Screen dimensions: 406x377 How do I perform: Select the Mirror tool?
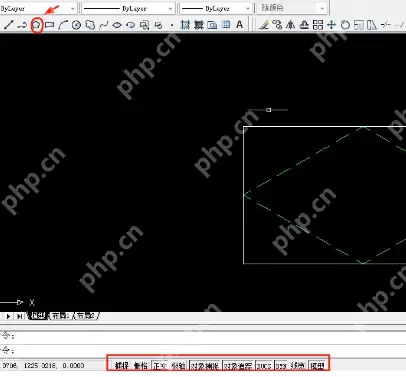[291, 25]
